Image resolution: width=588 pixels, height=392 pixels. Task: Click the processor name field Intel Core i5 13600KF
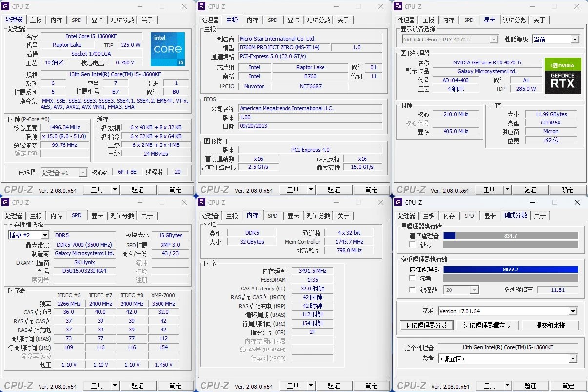click(92, 36)
